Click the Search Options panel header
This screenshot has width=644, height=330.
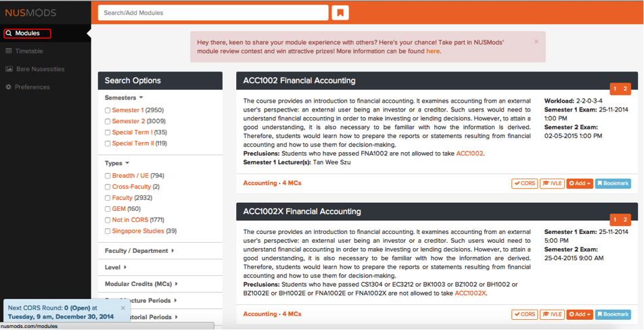(160, 80)
